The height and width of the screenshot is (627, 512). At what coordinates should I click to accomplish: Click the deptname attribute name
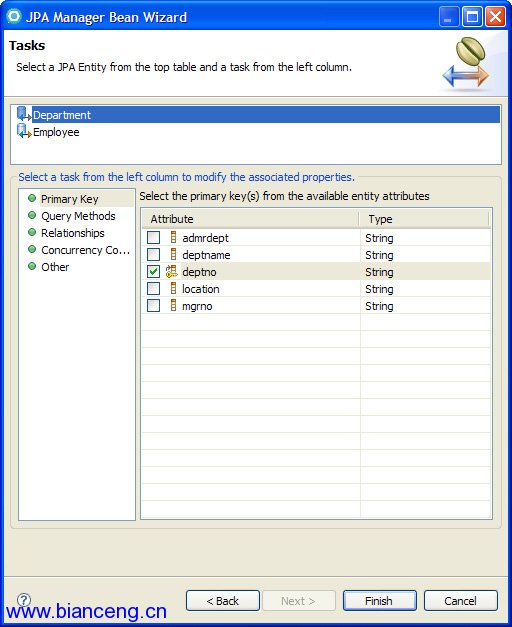(206, 255)
